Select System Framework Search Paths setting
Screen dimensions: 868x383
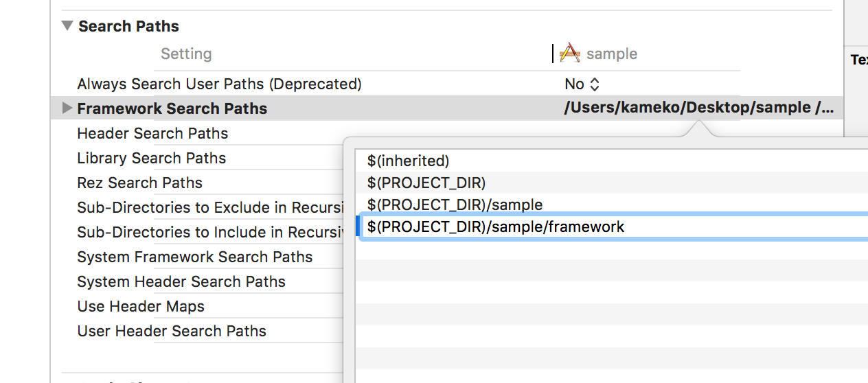(x=194, y=257)
